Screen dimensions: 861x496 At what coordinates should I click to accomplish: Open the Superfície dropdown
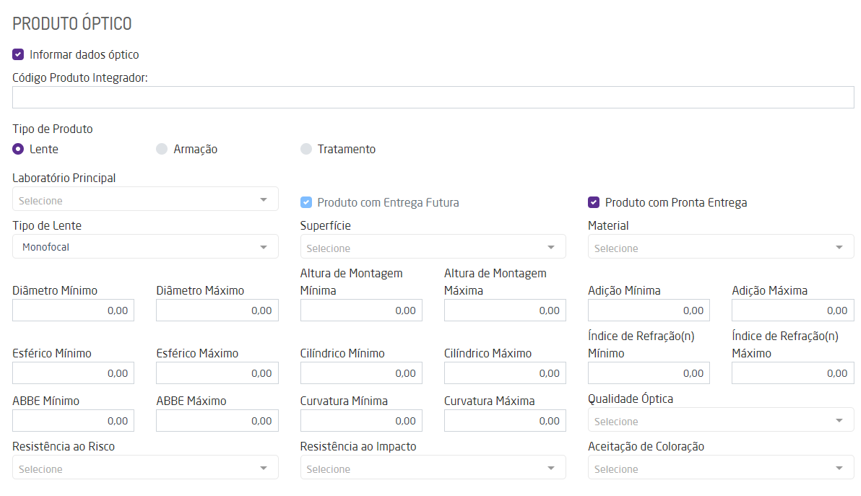pyautogui.click(x=432, y=247)
